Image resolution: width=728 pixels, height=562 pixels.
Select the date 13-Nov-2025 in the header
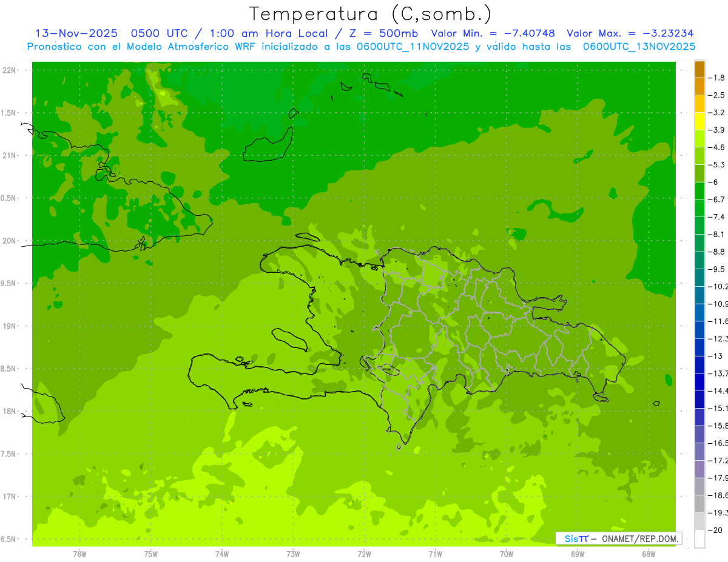click(76, 33)
